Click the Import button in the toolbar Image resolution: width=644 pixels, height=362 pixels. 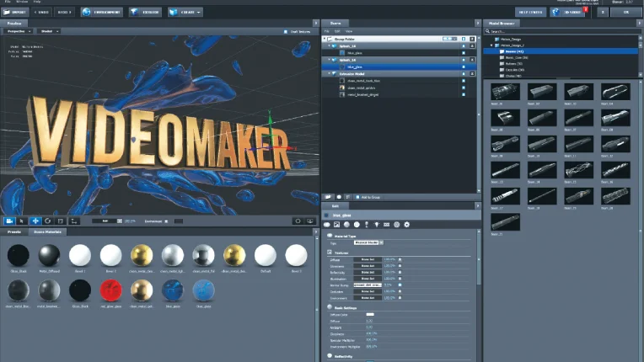coord(15,13)
